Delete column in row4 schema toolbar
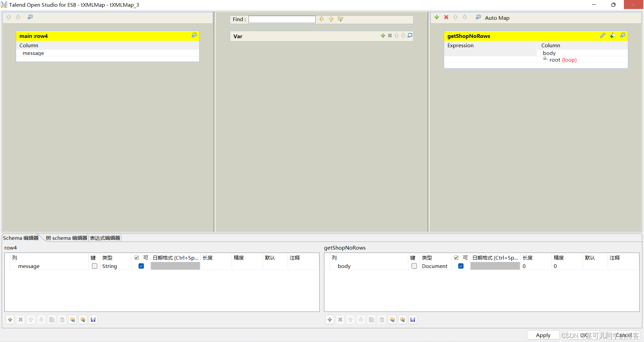The width and height of the screenshot is (644, 342). (x=20, y=320)
